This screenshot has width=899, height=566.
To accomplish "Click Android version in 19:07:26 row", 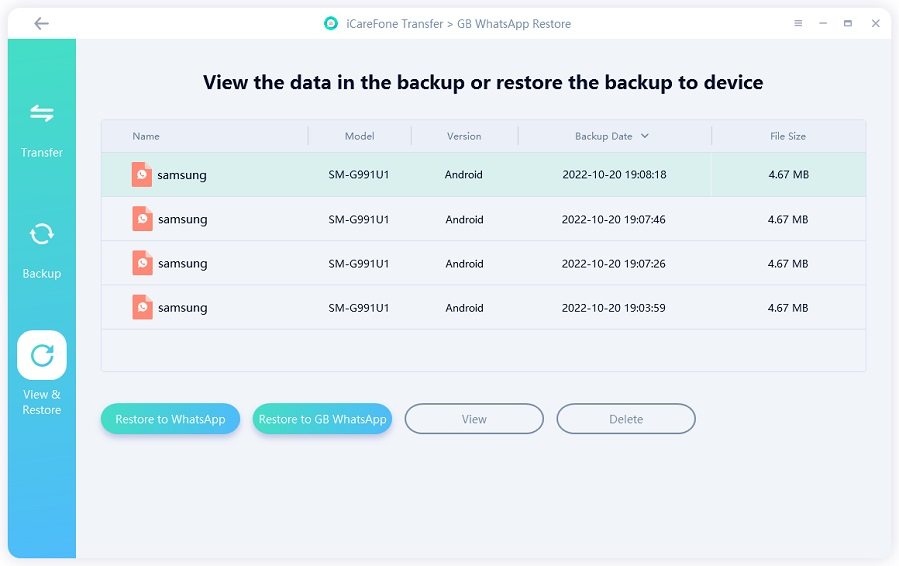I will (464, 263).
